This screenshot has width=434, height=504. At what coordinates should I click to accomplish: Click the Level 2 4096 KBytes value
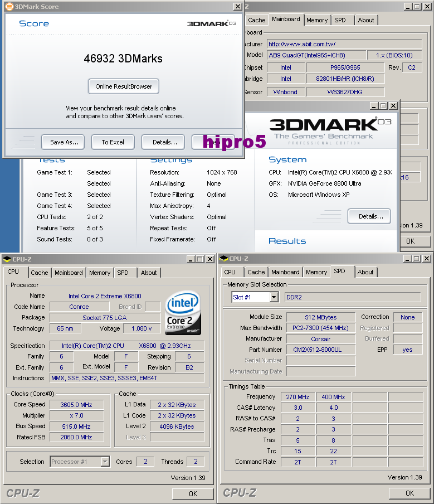[x=177, y=427]
